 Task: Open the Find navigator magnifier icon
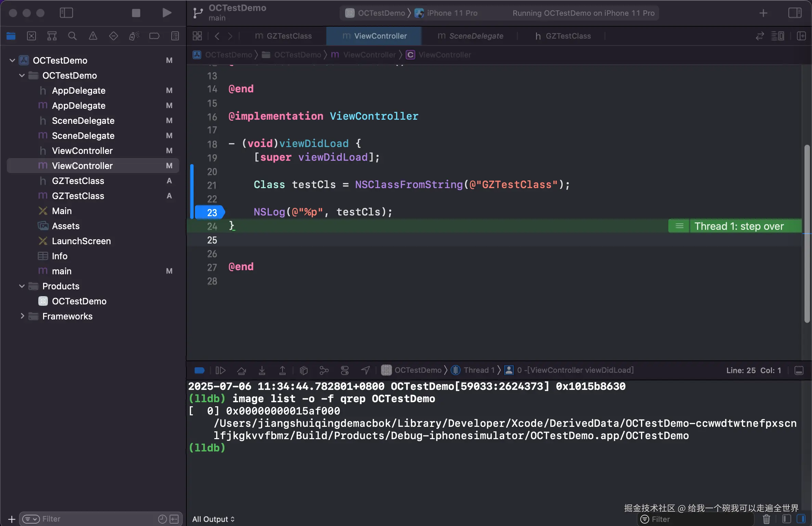click(x=72, y=36)
